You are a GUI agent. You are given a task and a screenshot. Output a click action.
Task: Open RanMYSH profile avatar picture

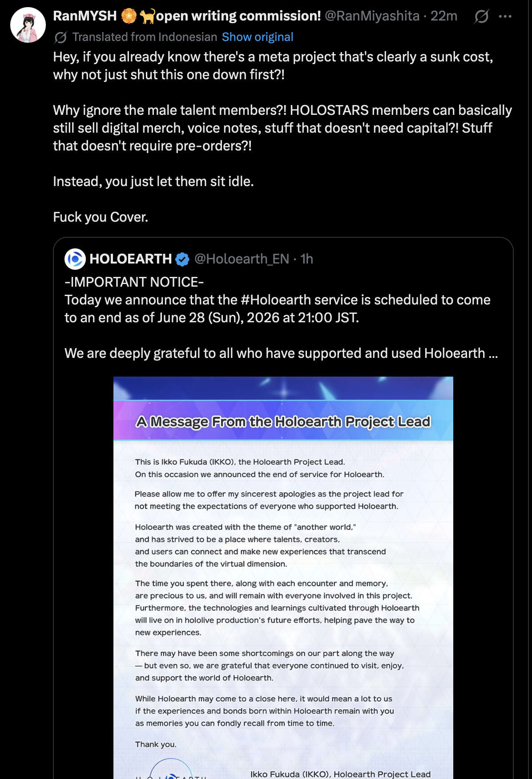(28, 25)
